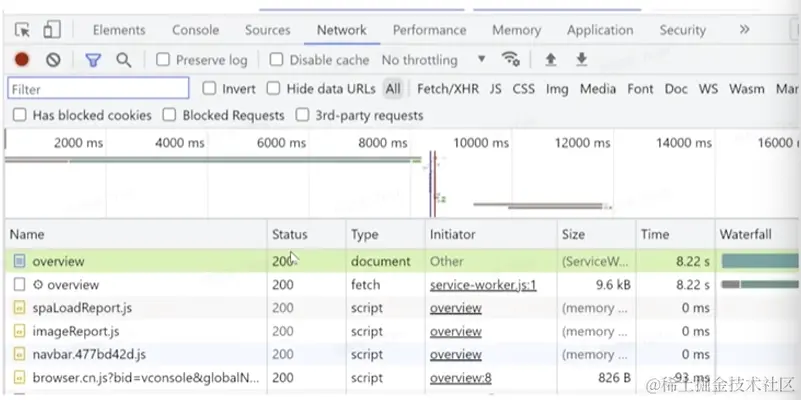The image size is (801, 400).
Task: Enable the Preserve log checkbox
Action: pos(164,60)
